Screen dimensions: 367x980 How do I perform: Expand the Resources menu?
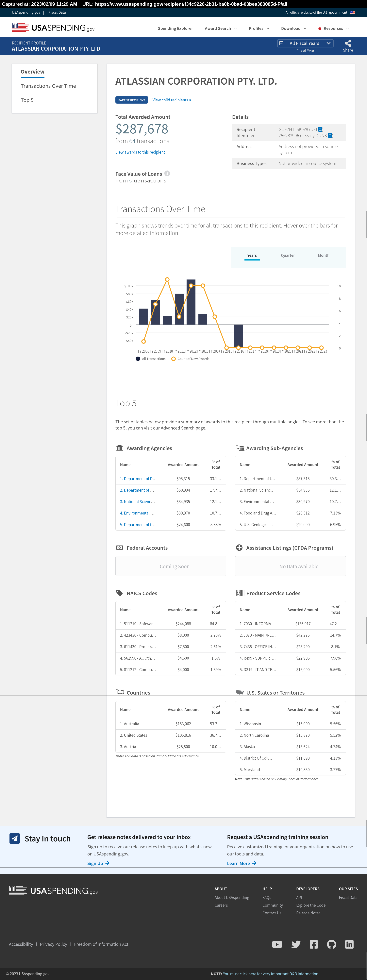[334, 28]
